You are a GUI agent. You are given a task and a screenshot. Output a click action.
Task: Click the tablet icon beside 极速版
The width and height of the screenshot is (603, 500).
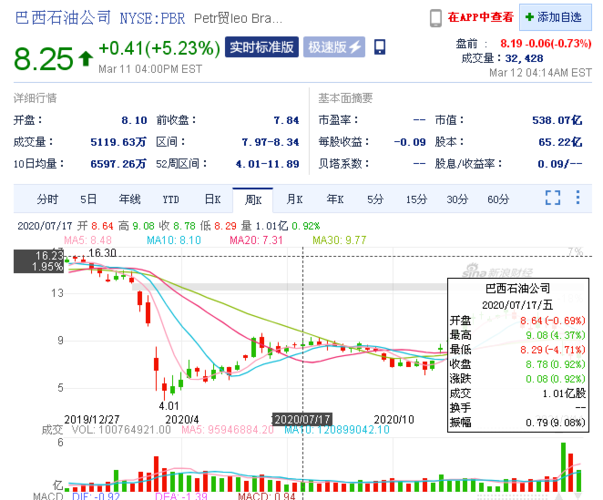tap(380, 47)
